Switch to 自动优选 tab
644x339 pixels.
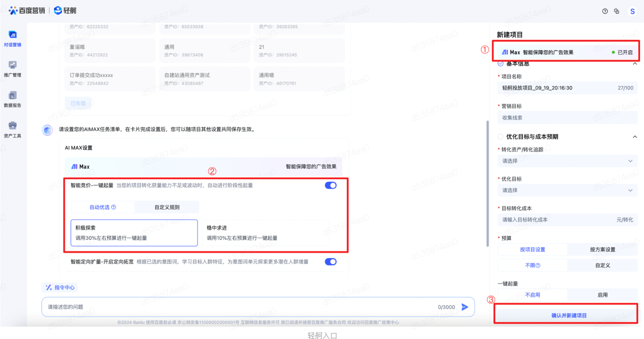[103, 207]
